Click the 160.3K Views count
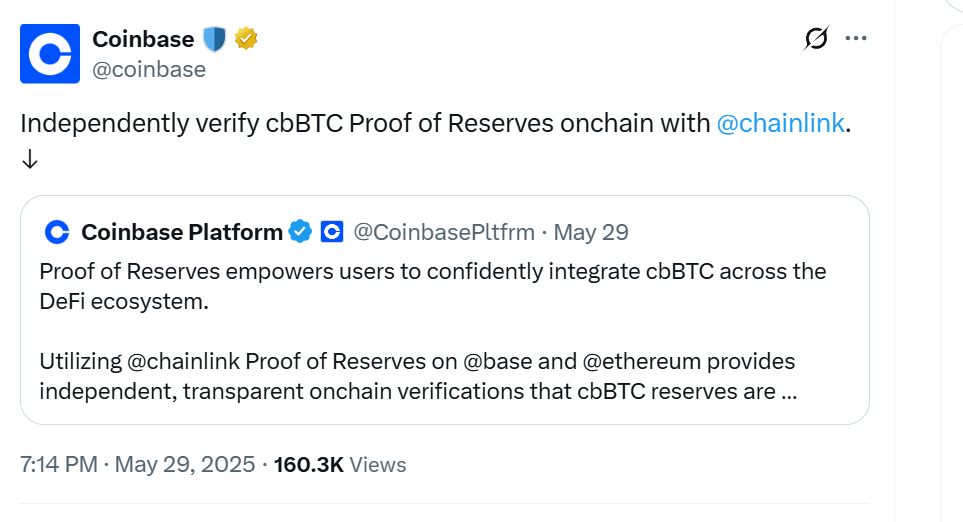The image size is (963, 522). [x=340, y=465]
